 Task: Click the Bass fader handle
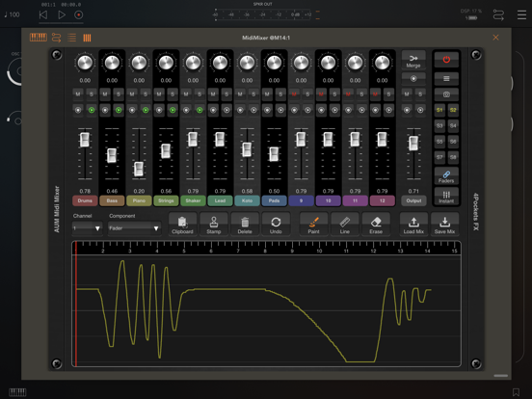tap(112, 155)
